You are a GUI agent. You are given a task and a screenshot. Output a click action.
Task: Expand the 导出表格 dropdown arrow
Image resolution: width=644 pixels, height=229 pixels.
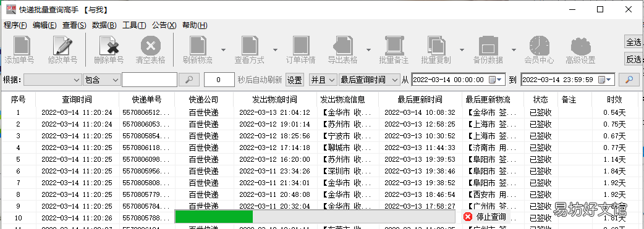coord(368,49)
